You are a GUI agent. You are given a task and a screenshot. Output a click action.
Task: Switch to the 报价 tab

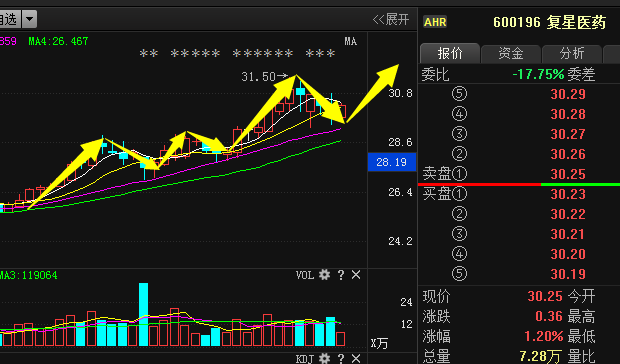450,53
